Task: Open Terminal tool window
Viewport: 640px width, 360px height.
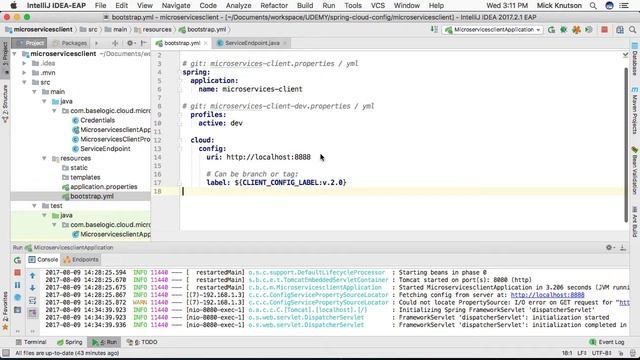Action: click(31, 342)
